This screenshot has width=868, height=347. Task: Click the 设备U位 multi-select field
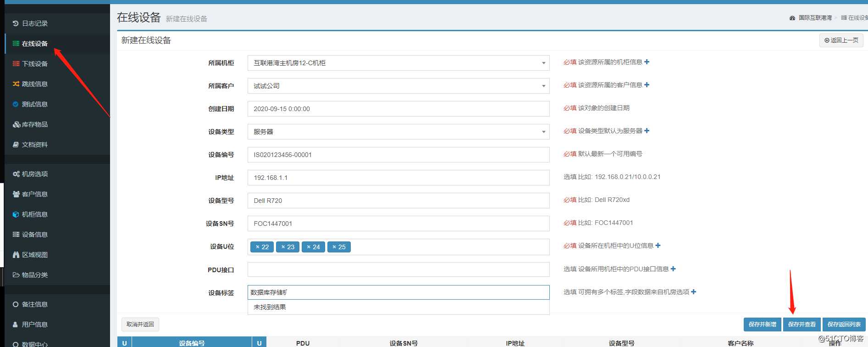click(x=398, y=247)
